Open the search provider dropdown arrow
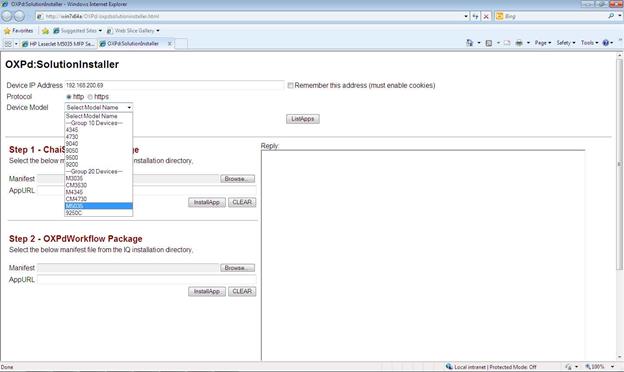 pyautogui.click(x=620, y=16)
